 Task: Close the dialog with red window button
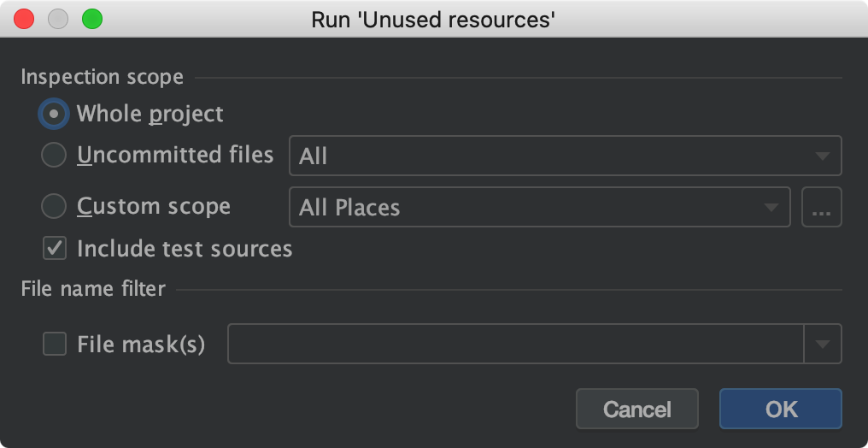[x=24, y=18]
